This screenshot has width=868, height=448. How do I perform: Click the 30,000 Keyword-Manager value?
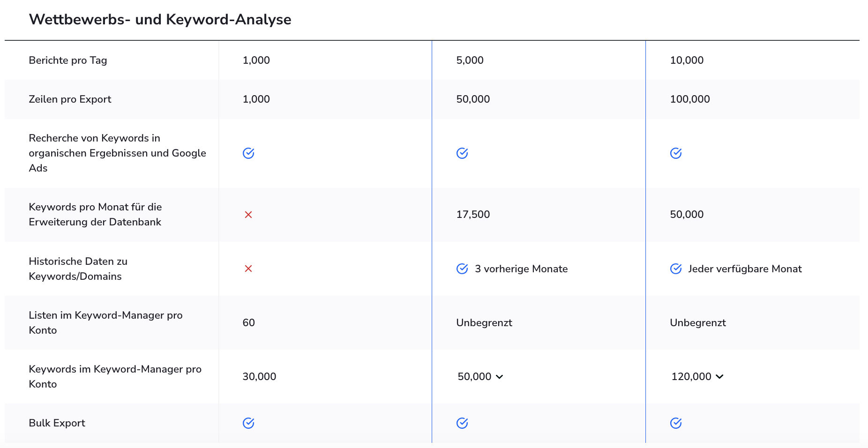coord(260,377)
